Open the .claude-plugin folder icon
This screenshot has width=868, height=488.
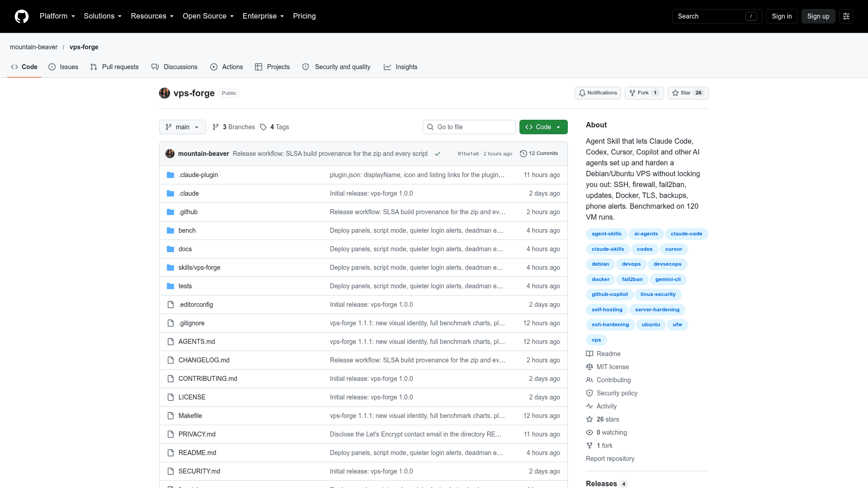(170, 175)
